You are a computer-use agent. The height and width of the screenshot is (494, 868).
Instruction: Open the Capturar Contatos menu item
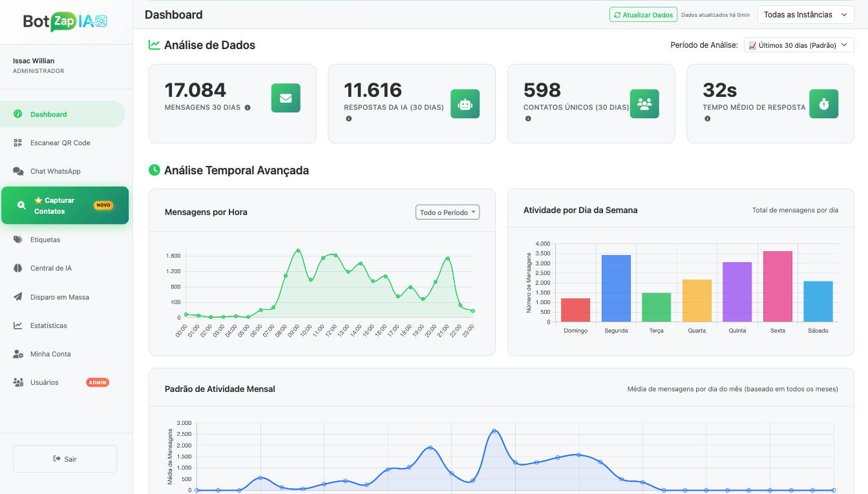65,205
